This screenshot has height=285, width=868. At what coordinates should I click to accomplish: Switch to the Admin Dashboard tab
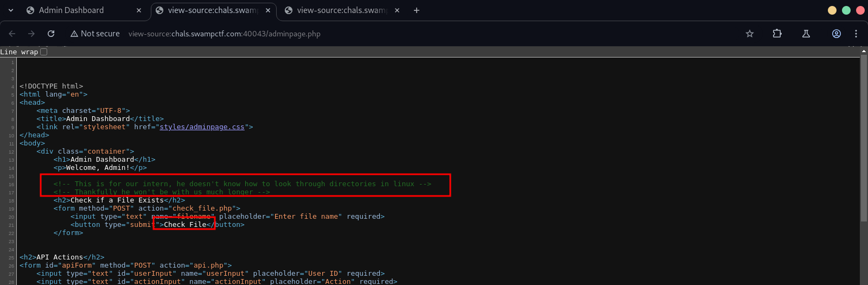(x=76, y=10)
